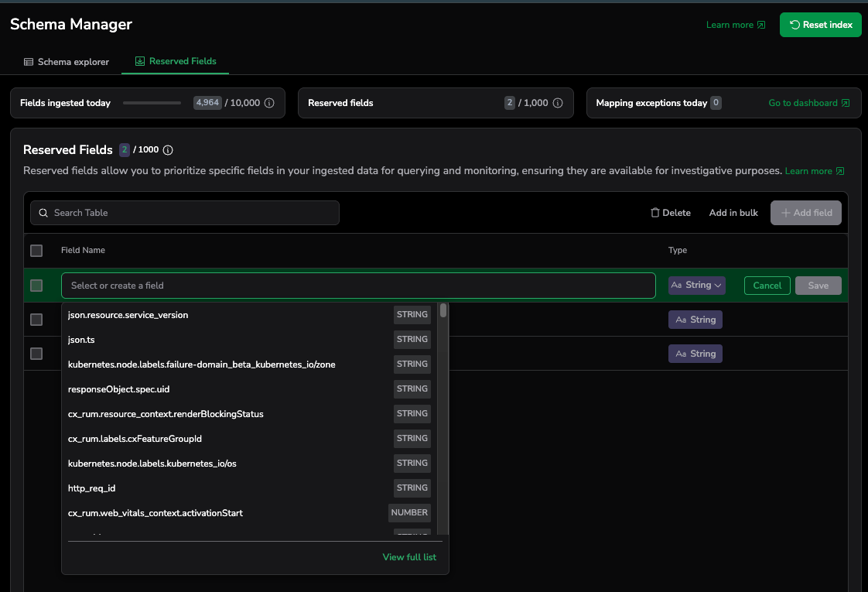Click info icon in Reserved fields counter card
Screen dimensions: 868x592
[557, 103]
